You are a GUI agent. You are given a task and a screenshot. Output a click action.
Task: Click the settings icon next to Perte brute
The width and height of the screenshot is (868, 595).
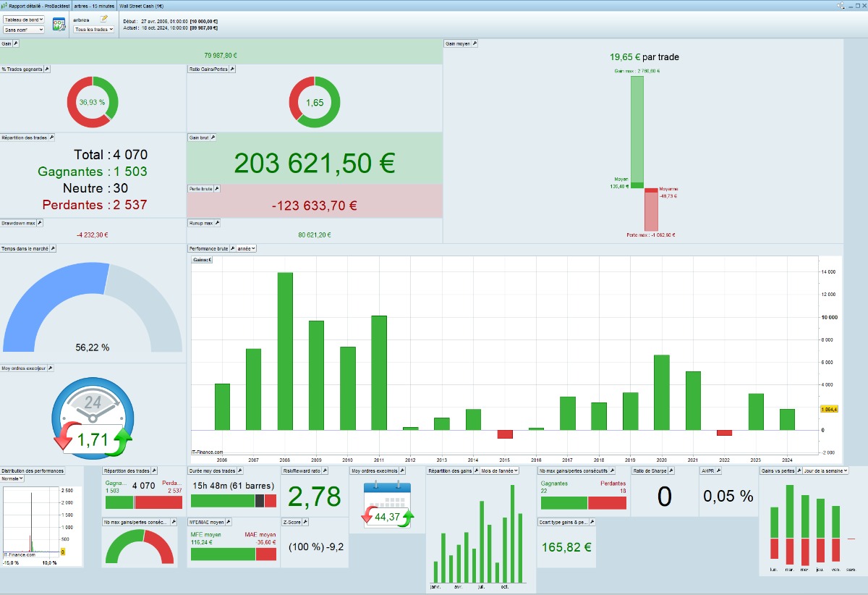217,188
